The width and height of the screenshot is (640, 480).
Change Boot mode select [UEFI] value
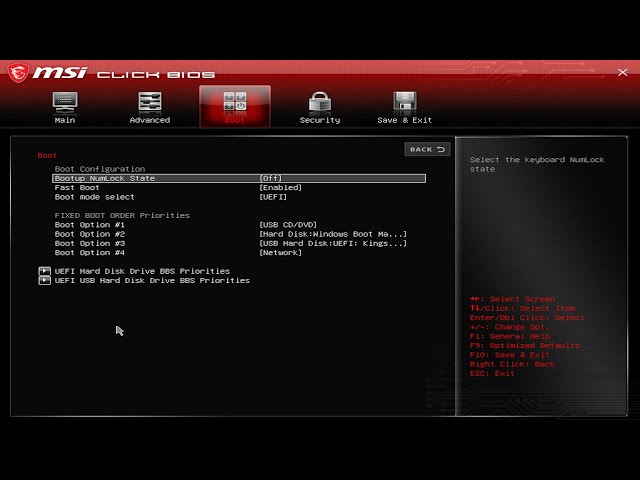coord(273,197)
